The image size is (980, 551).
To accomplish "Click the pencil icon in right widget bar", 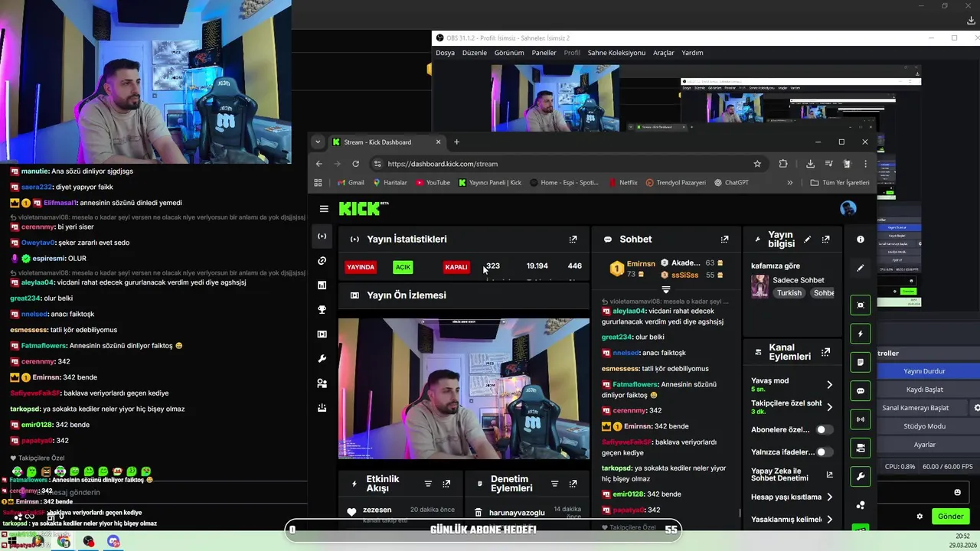I will (861, 268).
